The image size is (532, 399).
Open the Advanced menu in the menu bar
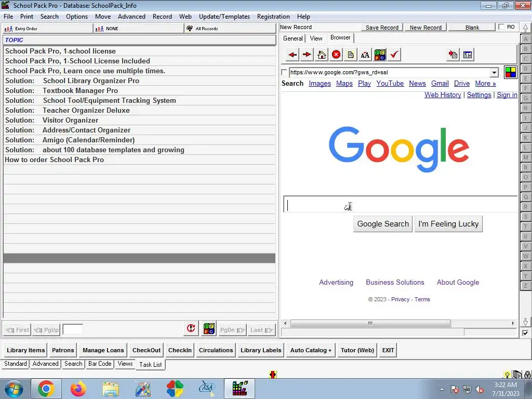pyautogui.click(x=131, y=17)
